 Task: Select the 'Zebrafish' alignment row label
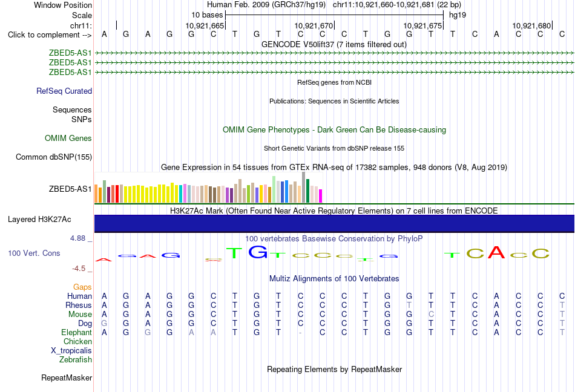coord(76,360)
